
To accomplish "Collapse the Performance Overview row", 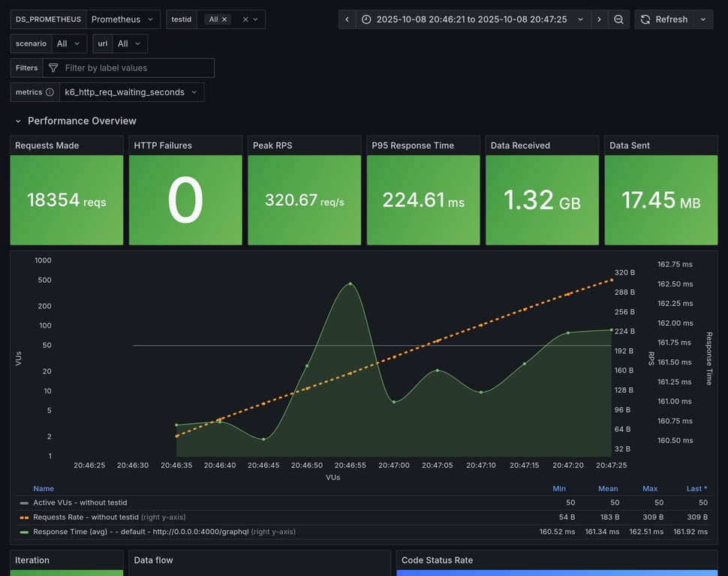I will 19,121.
